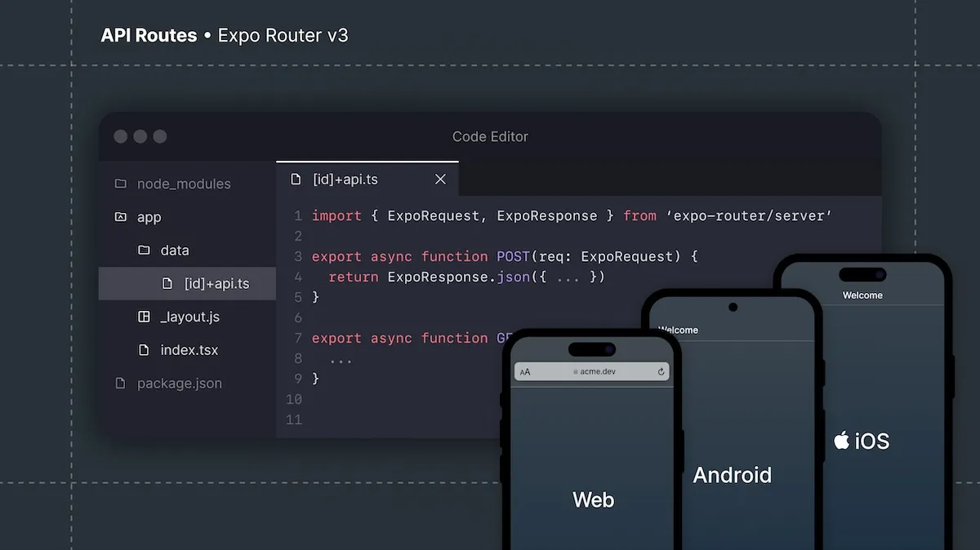The width and height of the screenshot is (980, 550).
Task: Click the Apple logo next to iOS
Action: point(840,440)
